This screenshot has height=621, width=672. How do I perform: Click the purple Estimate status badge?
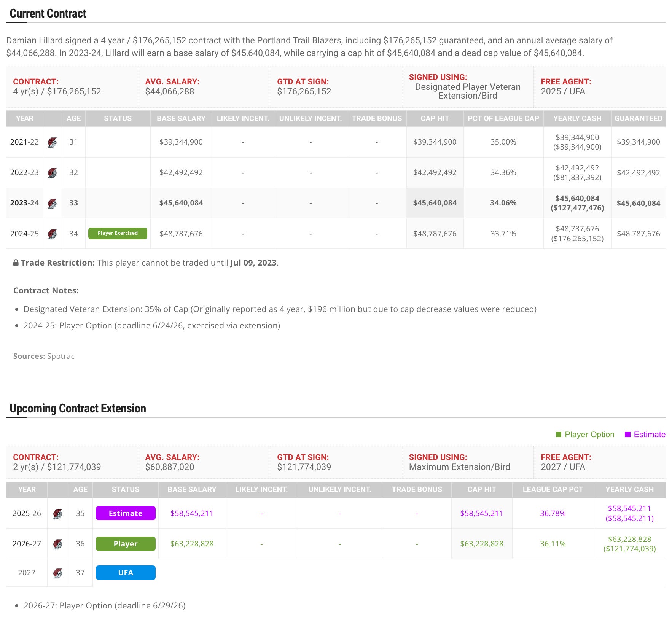click(126, 513)
